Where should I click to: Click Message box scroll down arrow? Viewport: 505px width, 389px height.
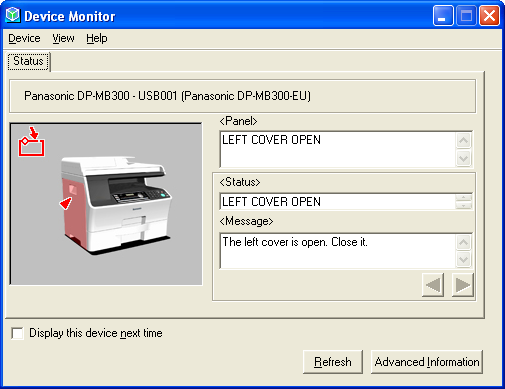tap(463, 259)
